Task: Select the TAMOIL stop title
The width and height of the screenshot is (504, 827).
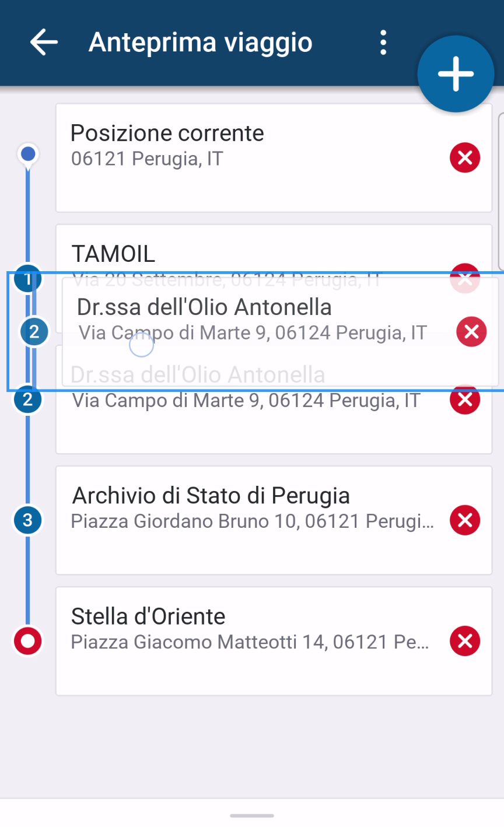Action: click(113, 254)
